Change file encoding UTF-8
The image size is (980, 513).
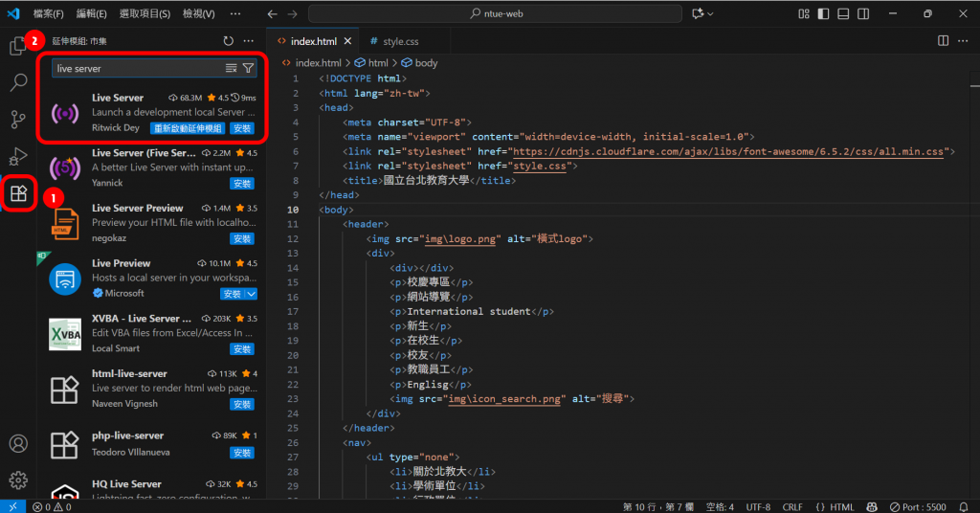click(758, 506)
